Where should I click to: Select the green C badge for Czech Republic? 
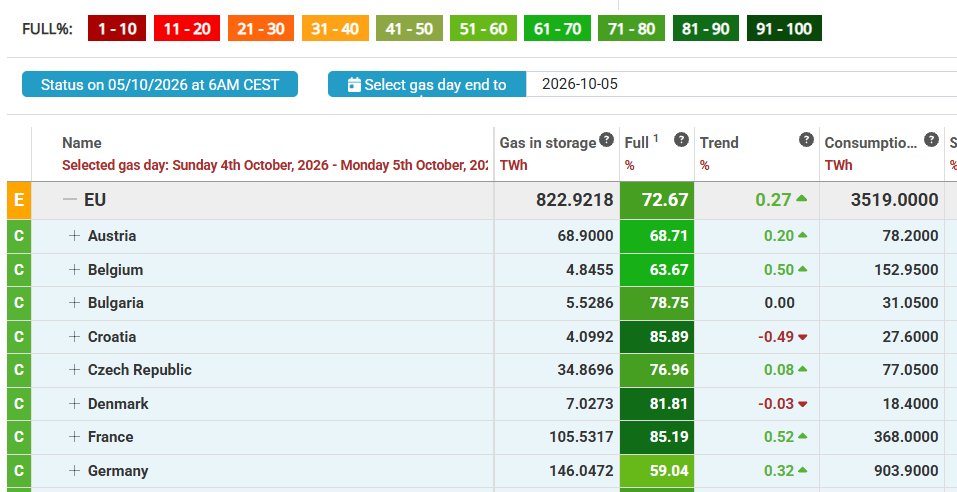point(19,370)
